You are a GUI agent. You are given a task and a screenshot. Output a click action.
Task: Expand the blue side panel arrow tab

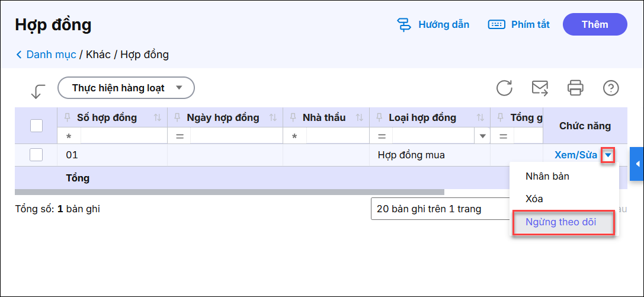coord(637,164)
